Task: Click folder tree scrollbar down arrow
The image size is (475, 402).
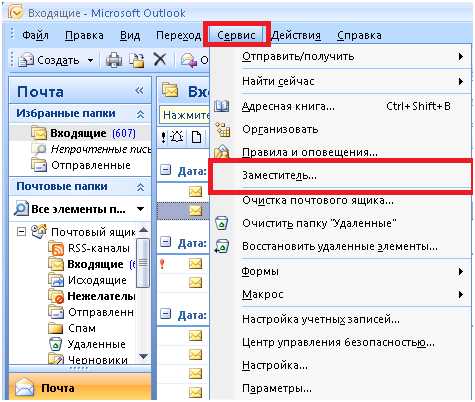Action: tap(143, 356)
